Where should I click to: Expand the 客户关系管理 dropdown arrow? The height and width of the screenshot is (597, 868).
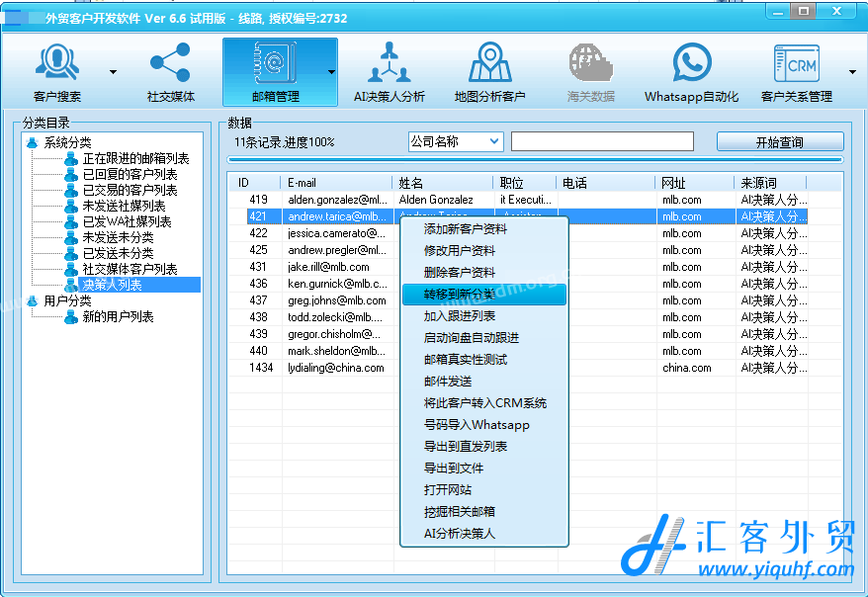(x=852, y=72)
